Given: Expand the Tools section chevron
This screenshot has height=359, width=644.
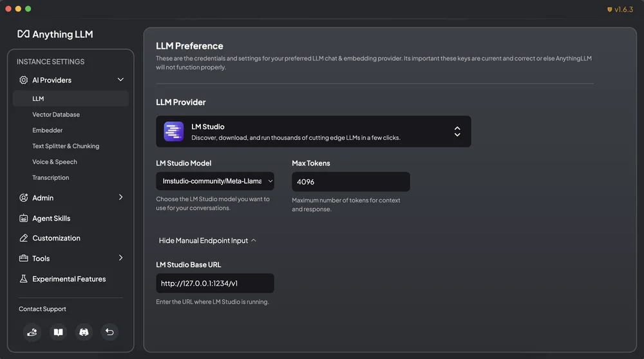Looking at the screenshot, I should (120, 258).
